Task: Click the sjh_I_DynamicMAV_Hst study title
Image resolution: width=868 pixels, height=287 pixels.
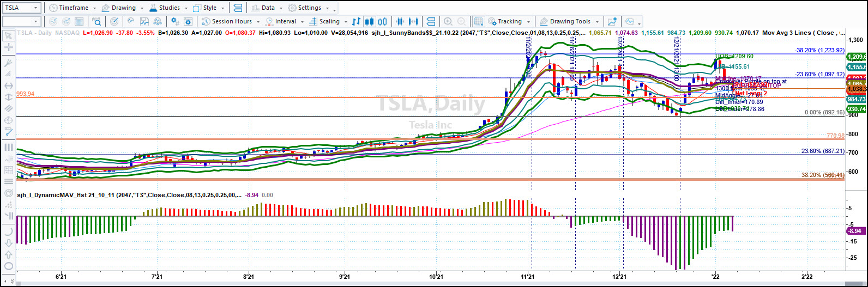Action: tap(129, 194)
